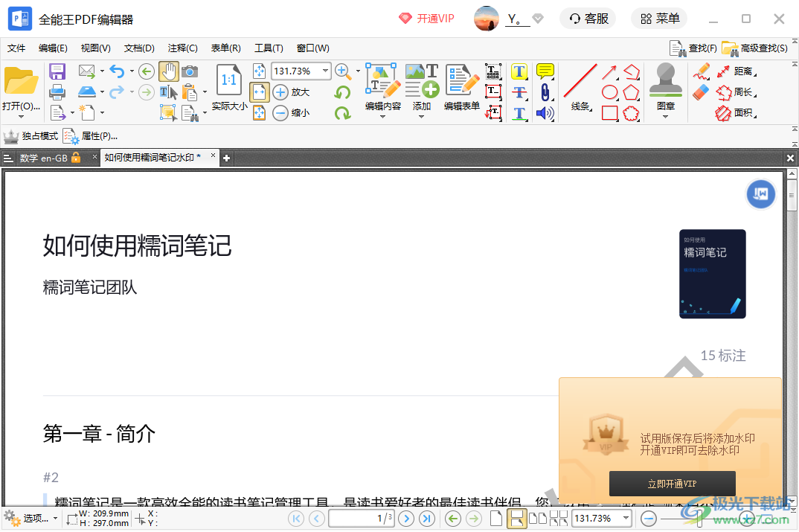The height and width of the screenshot is (532, 799).
Task: Open the email send dropdown arrow
Action: coord(103,71)
